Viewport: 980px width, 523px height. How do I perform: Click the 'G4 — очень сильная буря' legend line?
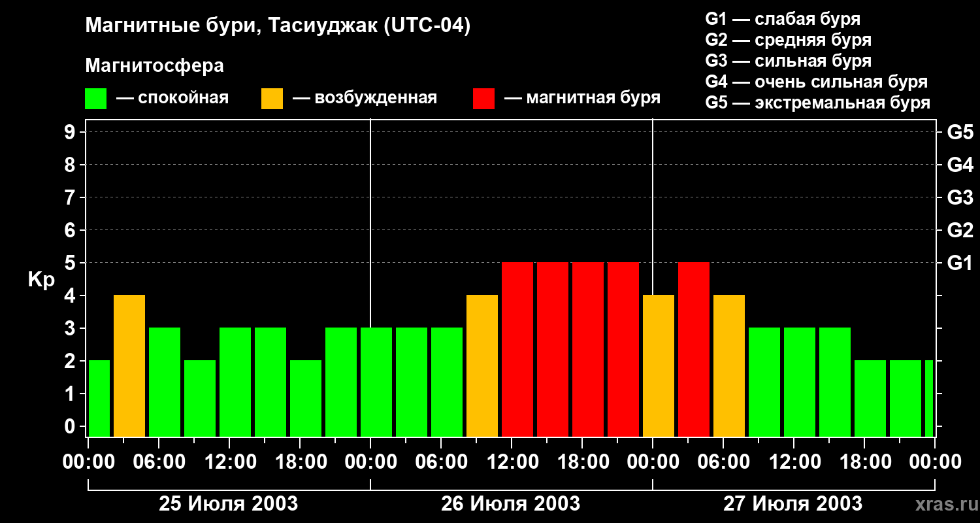point(817,82)
